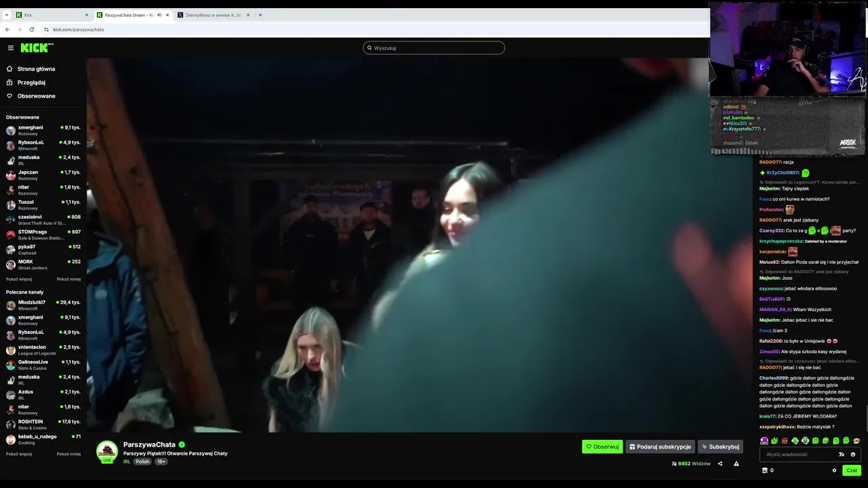
Task: Open Tuszol channel in followed list
Action: pyautogui.click(x=43, y=205)
